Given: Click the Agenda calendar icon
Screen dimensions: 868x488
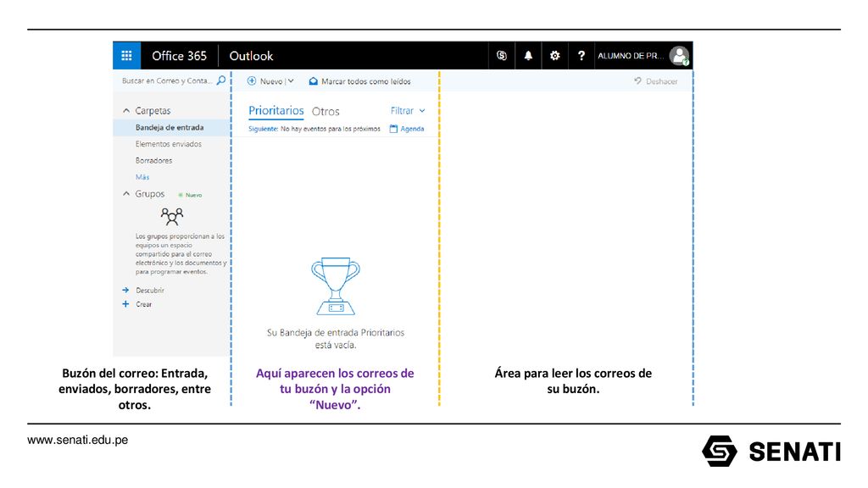Looking at the screenshot, I should [x=393, y=129].
